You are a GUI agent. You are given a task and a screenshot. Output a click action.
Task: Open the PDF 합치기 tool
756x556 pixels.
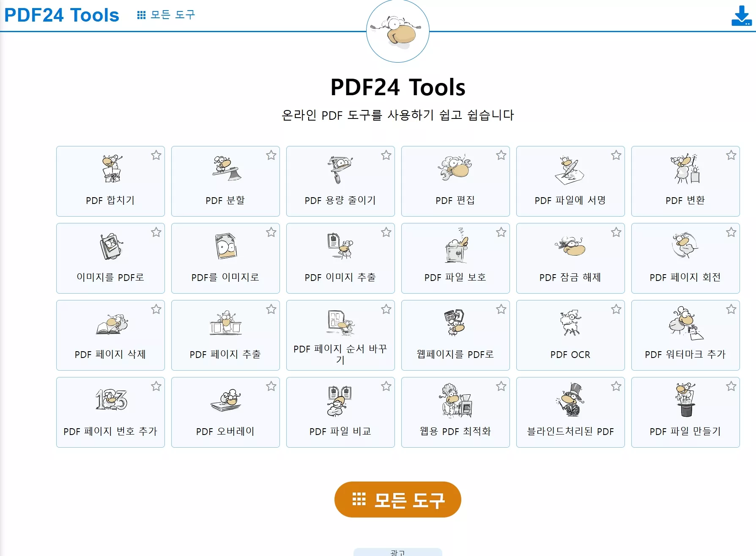point(110,182)
